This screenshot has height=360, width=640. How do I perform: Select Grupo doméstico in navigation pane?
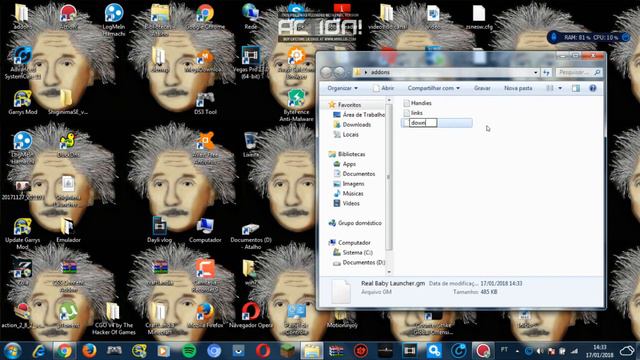tap(355, 223)
